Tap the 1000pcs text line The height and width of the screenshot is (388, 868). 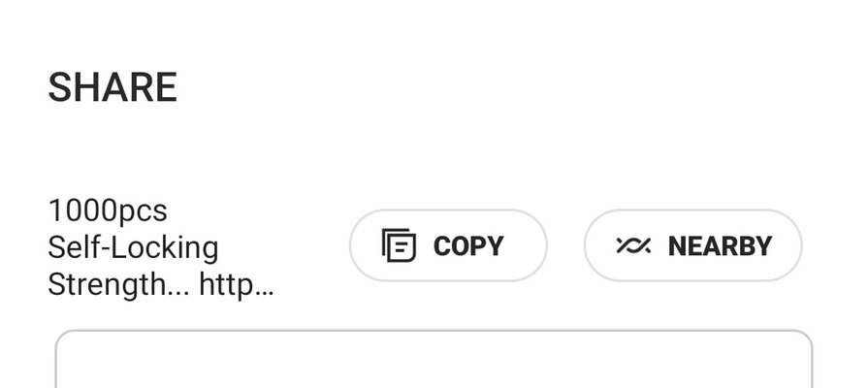tap(108, 210)
